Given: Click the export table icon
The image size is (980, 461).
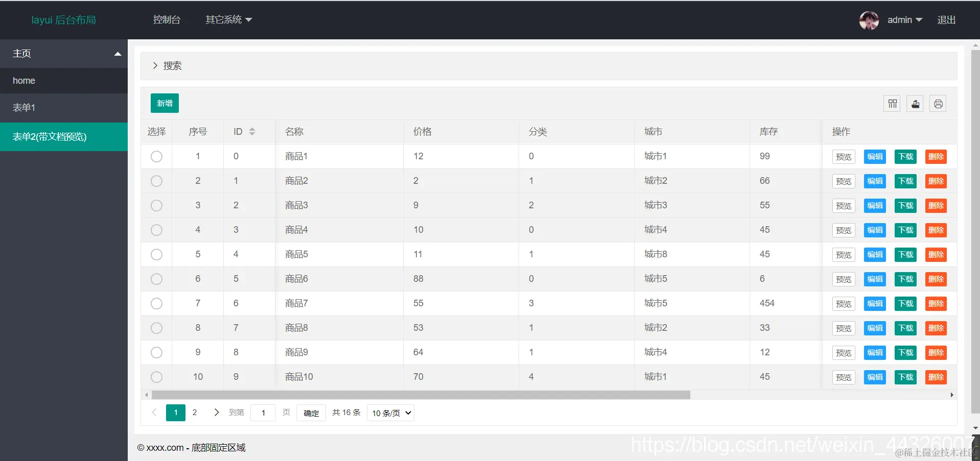Looking at the screenshot, I should pos(915,104).
